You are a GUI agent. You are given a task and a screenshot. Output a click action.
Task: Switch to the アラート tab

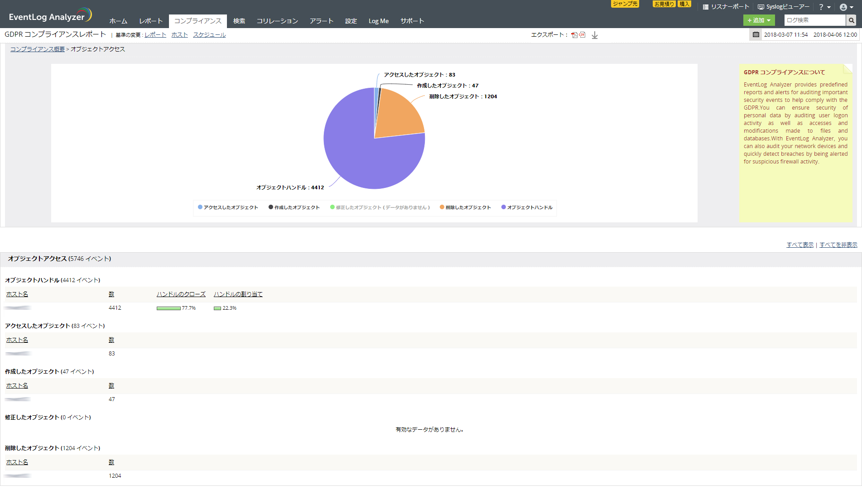click(x=322, y=21)
